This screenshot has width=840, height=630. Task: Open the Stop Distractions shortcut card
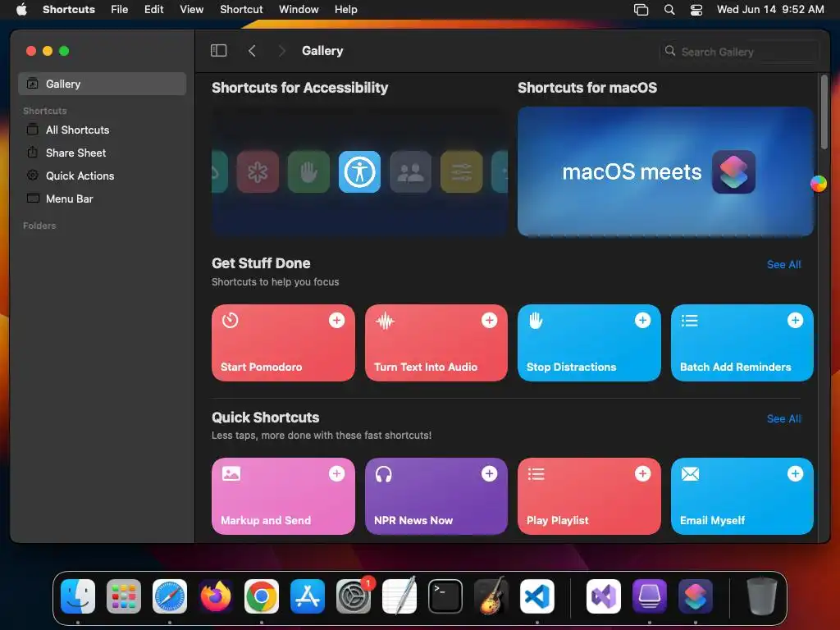coord(589,343)
